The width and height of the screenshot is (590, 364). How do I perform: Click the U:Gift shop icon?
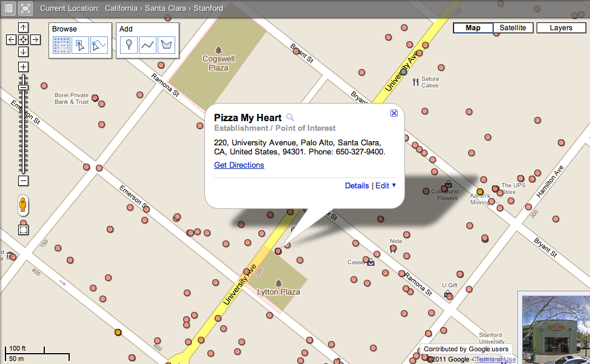[x=448, y=294]
